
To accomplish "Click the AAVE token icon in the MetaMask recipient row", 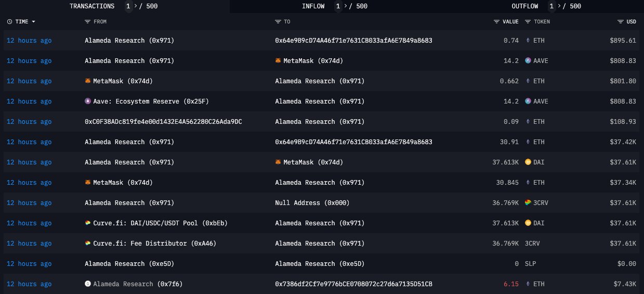I will tap(529, 61).
